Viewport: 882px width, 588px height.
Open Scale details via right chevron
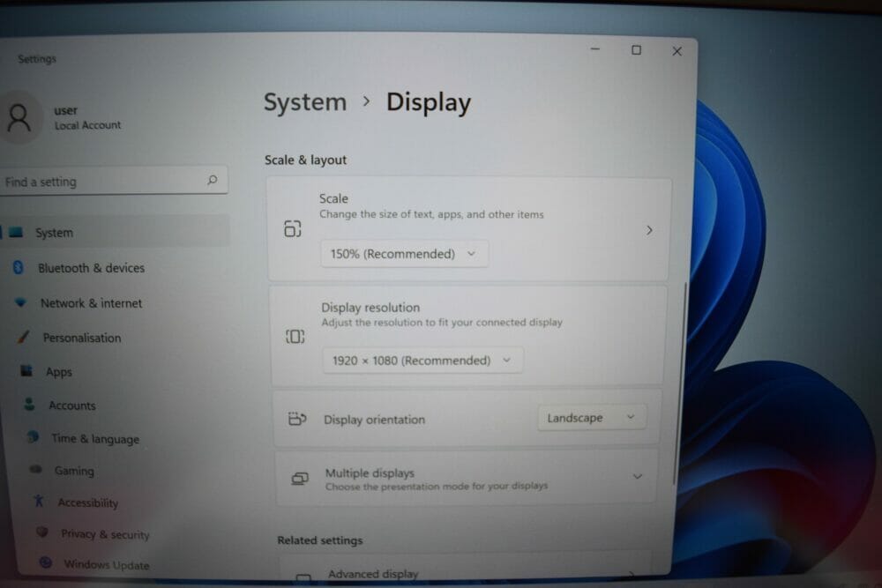649,230
